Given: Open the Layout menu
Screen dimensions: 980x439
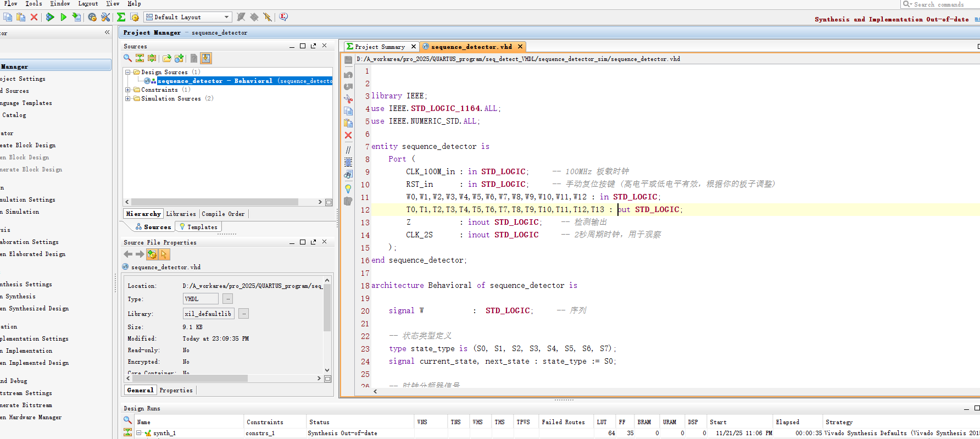Looking at the screenshot, I should [x=88, y=3].
